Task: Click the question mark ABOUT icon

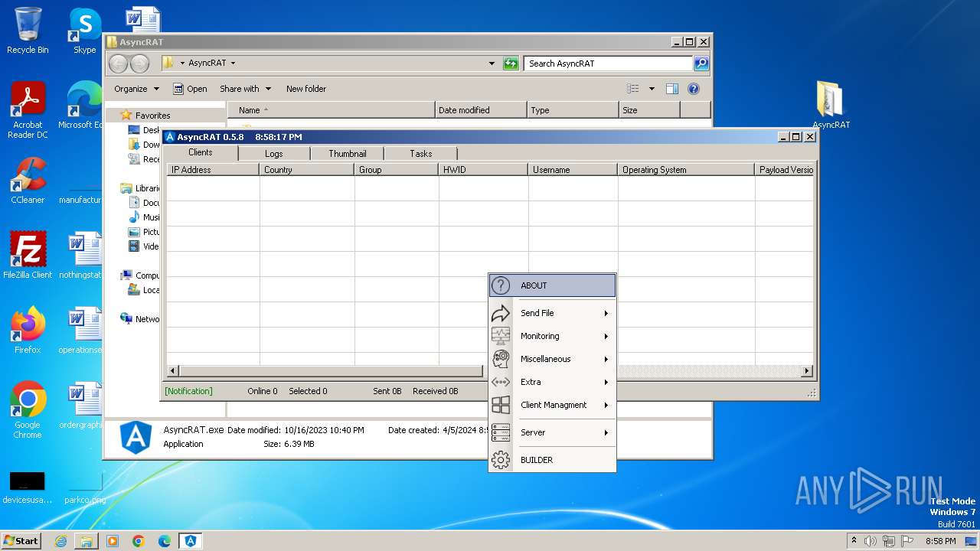Action: [501, 285]
